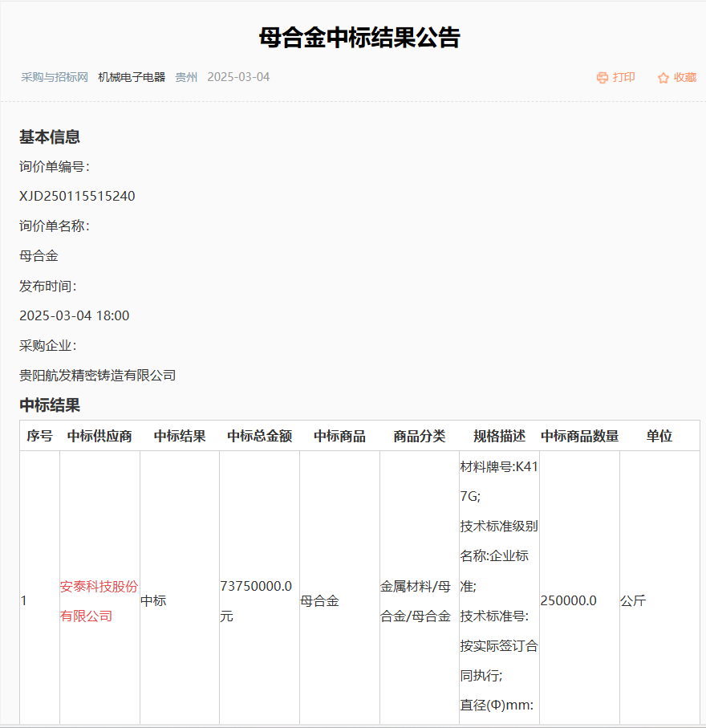The height and width of the screenshot is (728, 706).
Task: Select the page title 母合金中标结果公告
Action: coord(359,38)
